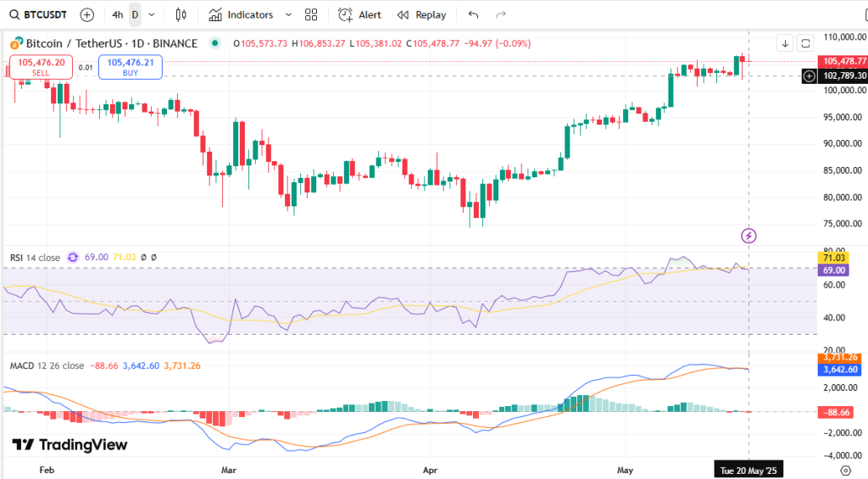Click the plus icon on price scale
This screenshot has width=868, height=479.
click(x=810, y=75)
